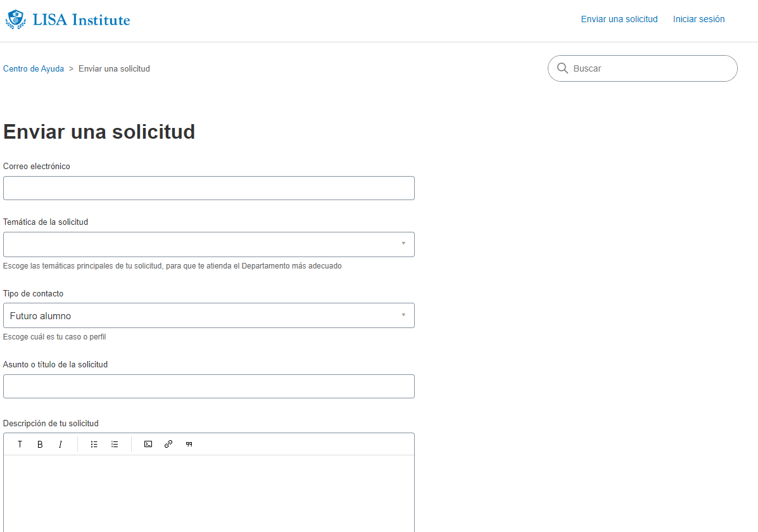Insert a bulleted list
Viewport: 758px width, 532px height.
coord(94,445)
